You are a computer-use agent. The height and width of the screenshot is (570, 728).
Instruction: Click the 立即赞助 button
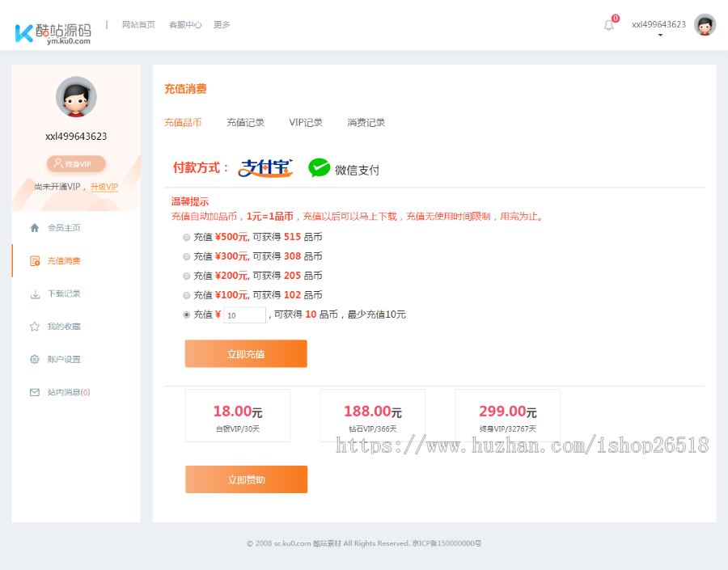(246, 479)
